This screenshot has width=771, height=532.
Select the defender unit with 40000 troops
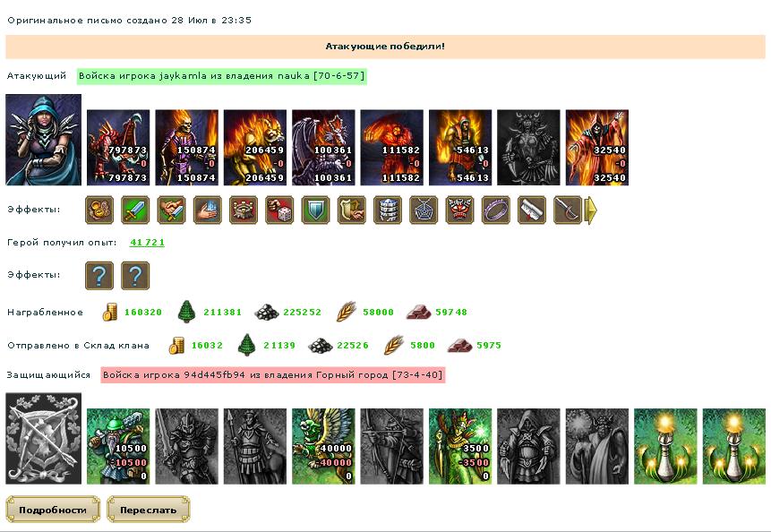323,446
